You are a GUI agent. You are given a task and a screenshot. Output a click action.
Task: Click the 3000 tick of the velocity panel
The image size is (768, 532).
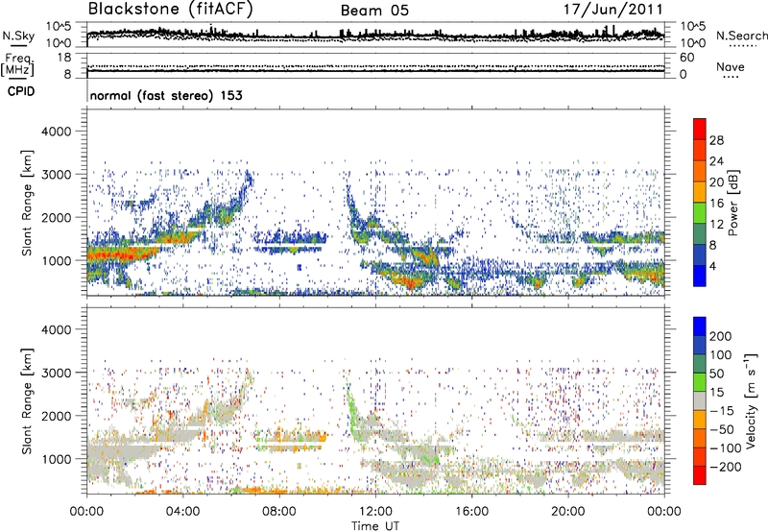tap(56, 373)
